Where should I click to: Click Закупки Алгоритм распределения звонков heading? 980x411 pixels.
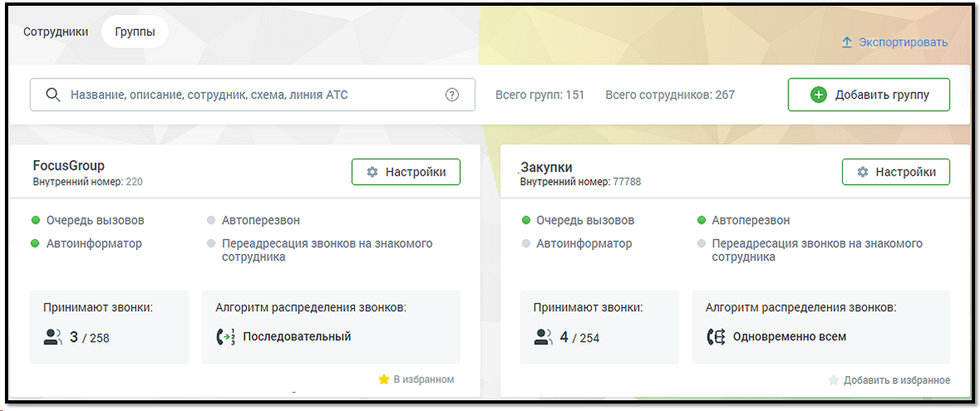click(801, 307)
